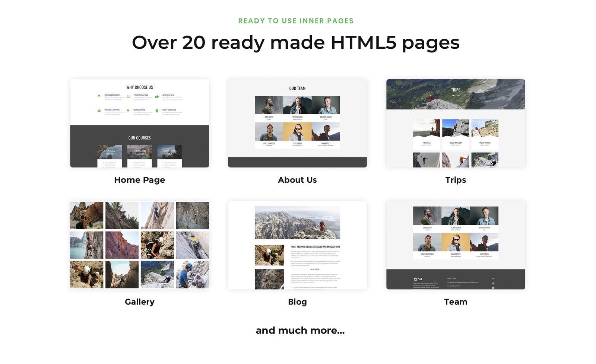Select the tree icon for Best Locations
This screenshot has width=596, height=364.
pos(128,110)
